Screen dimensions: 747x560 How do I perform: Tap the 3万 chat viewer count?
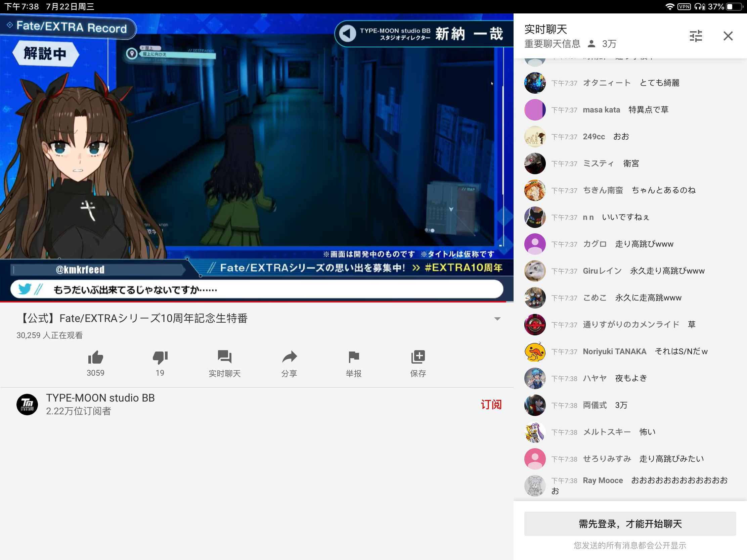609,44
